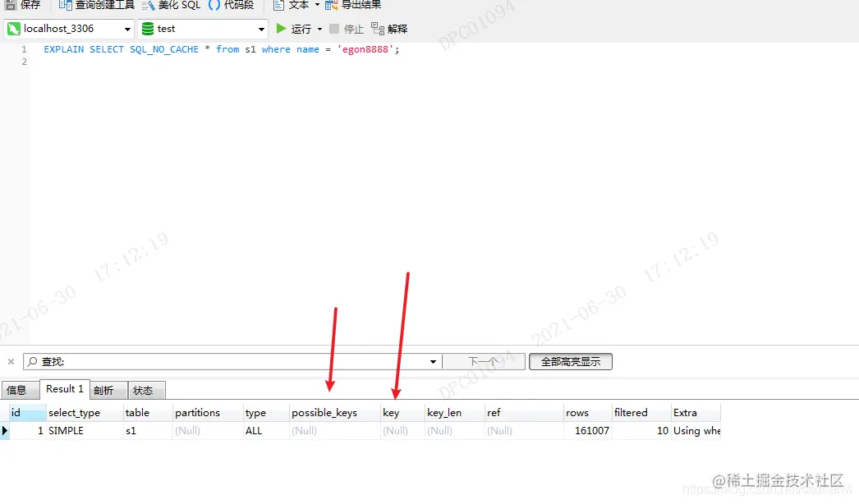This screenshot has height=504, width=859.
Task: Expand the Text (文本) dropdown arrow
Action: click(x=317, y=5)
